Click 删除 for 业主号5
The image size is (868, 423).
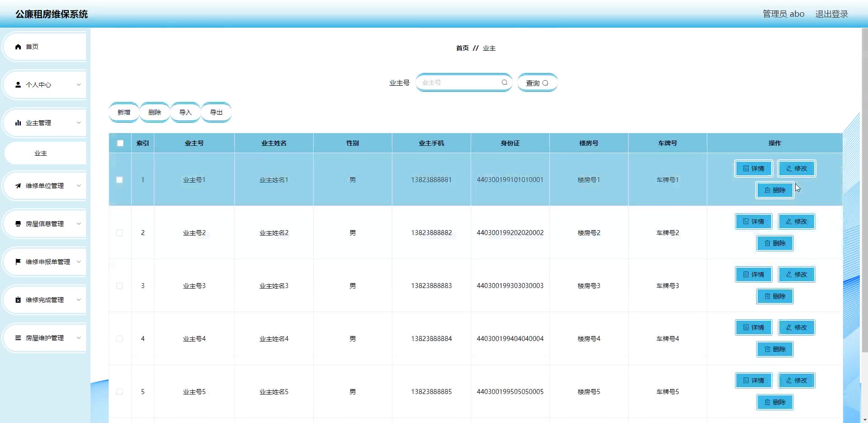775,402
